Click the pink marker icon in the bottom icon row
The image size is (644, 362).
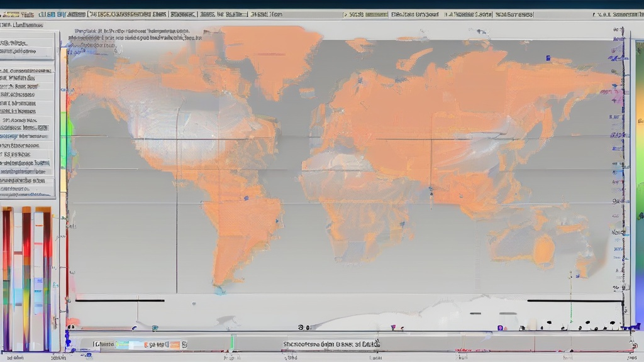(x=392, y=327)
